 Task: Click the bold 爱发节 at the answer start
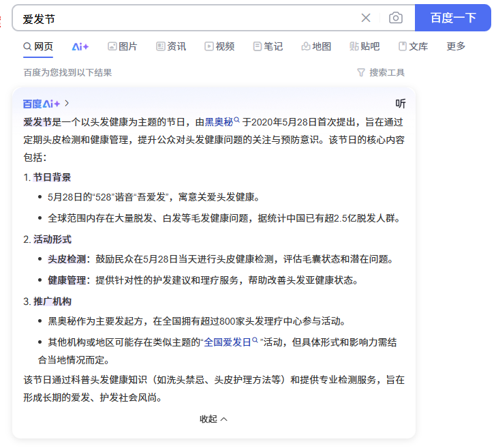tap(37, 122)
